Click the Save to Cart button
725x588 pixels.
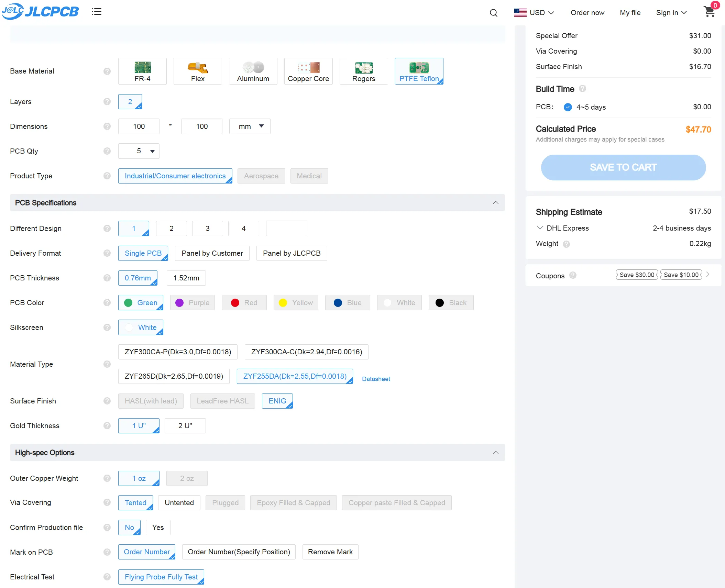point(624,167)
